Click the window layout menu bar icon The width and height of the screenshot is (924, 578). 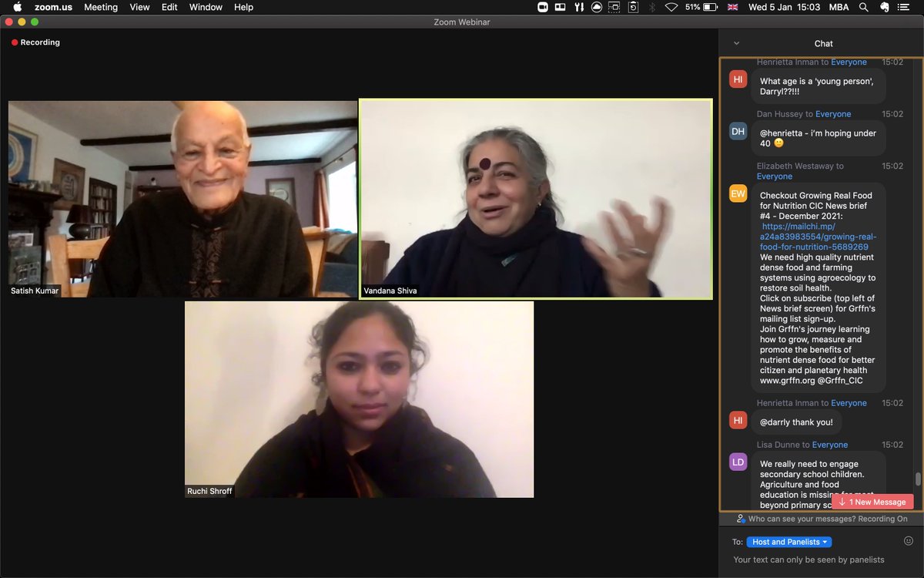tap(560, 7)
